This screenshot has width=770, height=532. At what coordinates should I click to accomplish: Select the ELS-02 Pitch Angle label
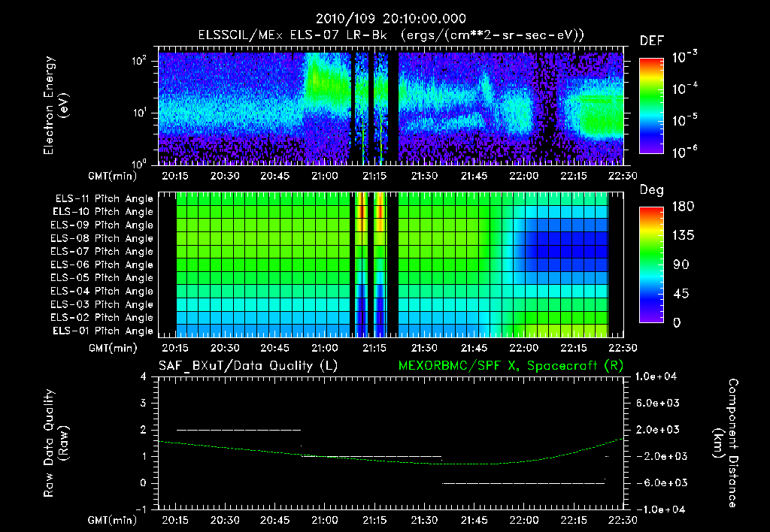102,318
